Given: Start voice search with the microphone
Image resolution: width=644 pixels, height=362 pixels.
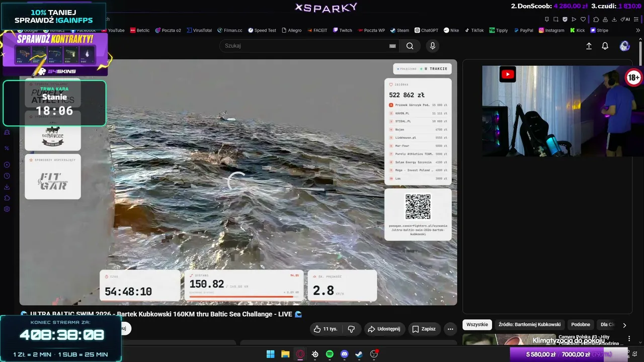Looking at the screenshot, I should tap(433, 46).
